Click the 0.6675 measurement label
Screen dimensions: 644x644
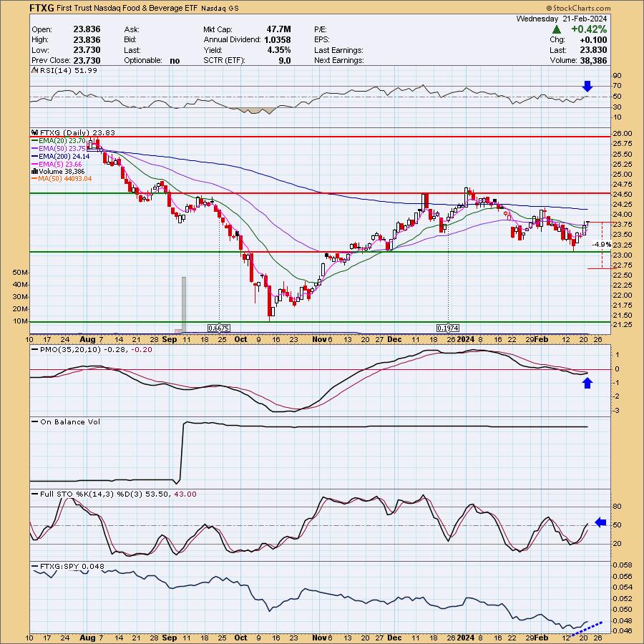coord(219,328)
